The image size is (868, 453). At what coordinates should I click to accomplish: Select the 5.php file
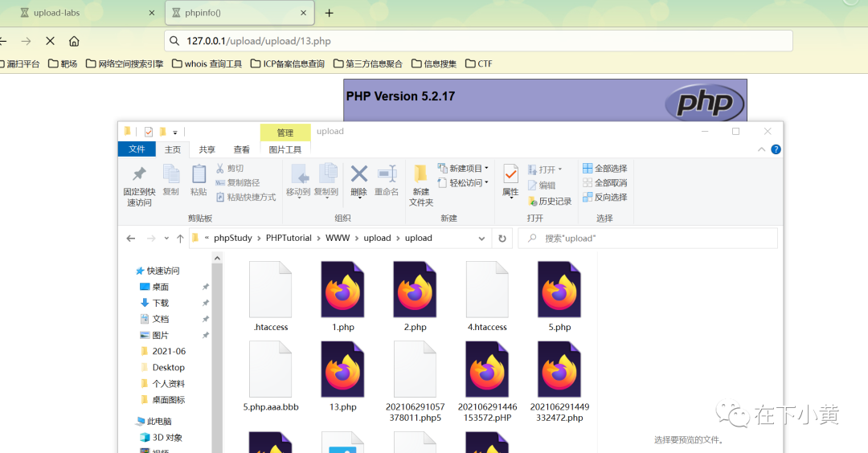[x=559, y=296]
